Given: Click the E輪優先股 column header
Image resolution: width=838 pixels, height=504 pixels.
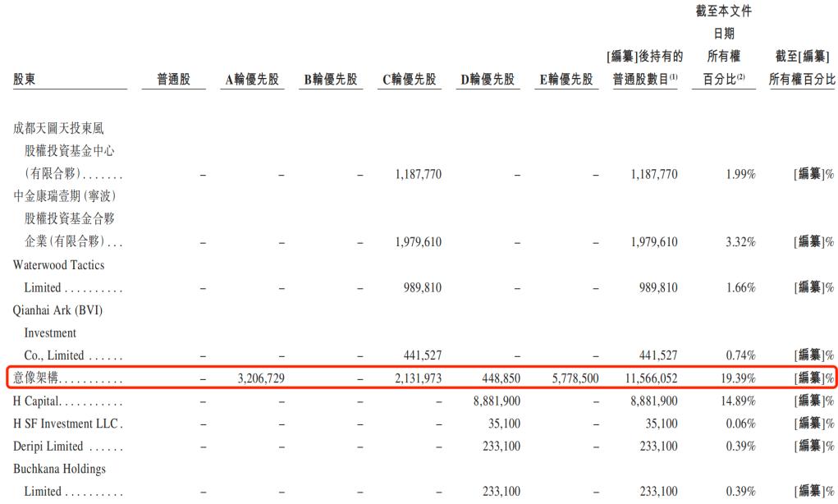Looking at the screenshot, I should 566,80.
